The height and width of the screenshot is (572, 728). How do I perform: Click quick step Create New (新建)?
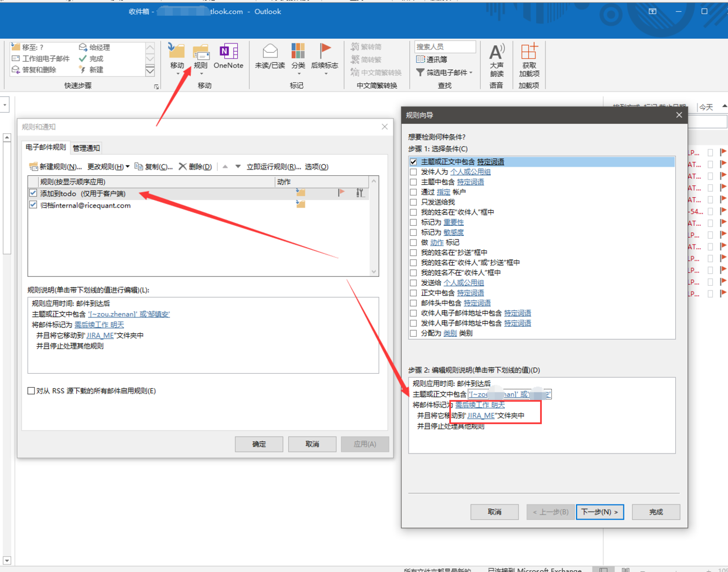(x=91, y=69)
